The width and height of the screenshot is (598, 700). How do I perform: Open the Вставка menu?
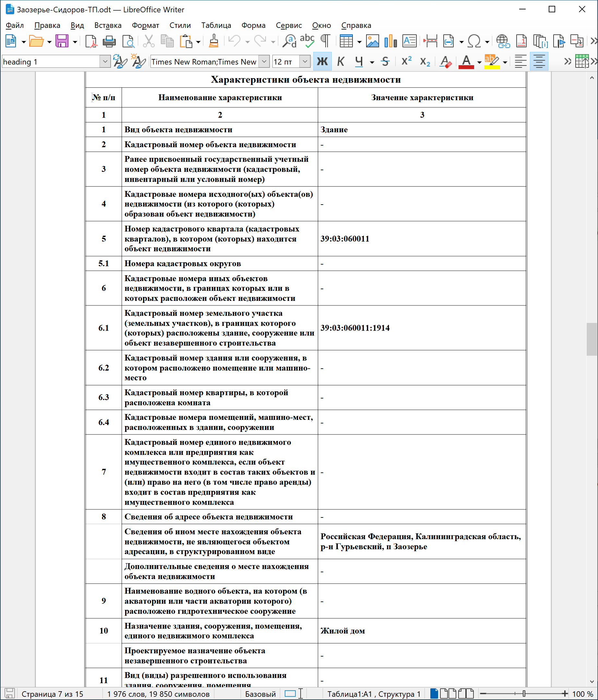[x=108, y=25]
